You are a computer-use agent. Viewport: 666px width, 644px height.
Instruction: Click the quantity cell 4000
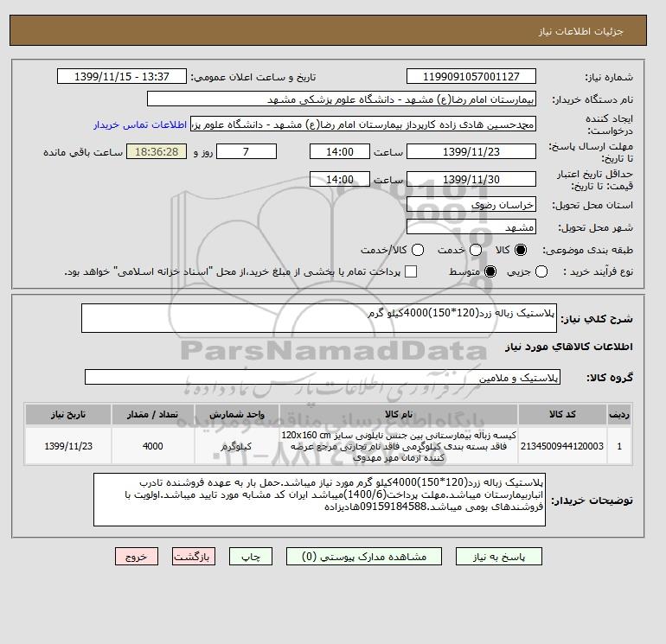point(153,446)
